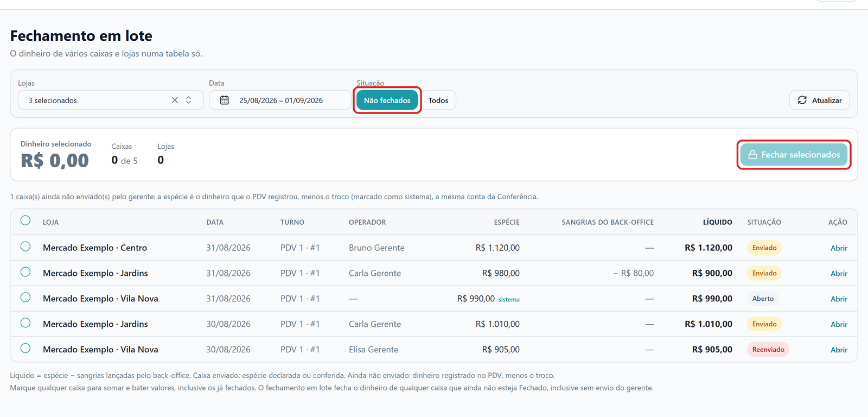Click Abrir for Jardins on 31/08/2026
868x417 pixels.
click(x=839, y=274)
